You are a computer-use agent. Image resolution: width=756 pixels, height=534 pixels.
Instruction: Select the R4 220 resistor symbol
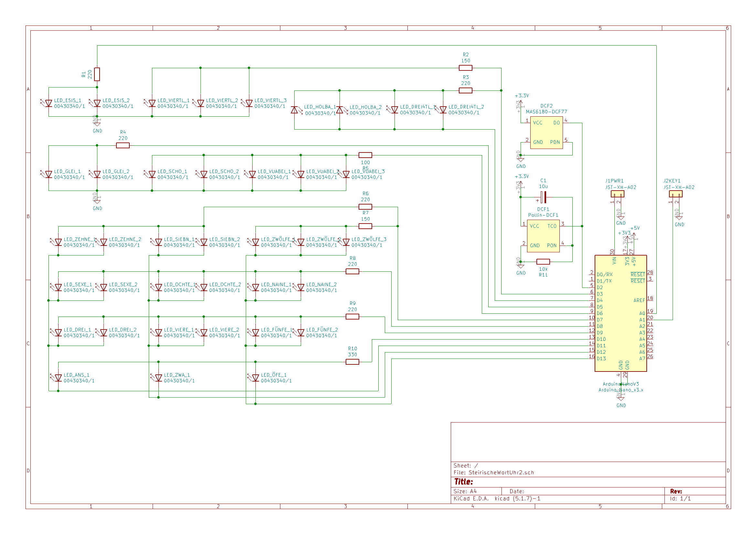coord(123,145)
